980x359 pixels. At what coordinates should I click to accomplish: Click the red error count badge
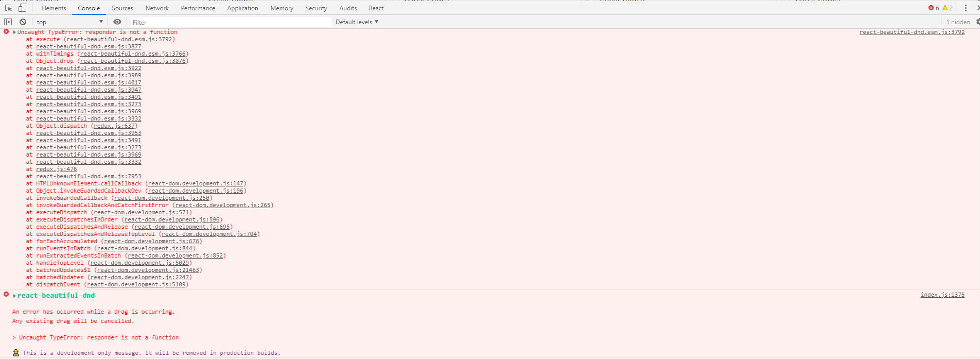pos(934,8)
